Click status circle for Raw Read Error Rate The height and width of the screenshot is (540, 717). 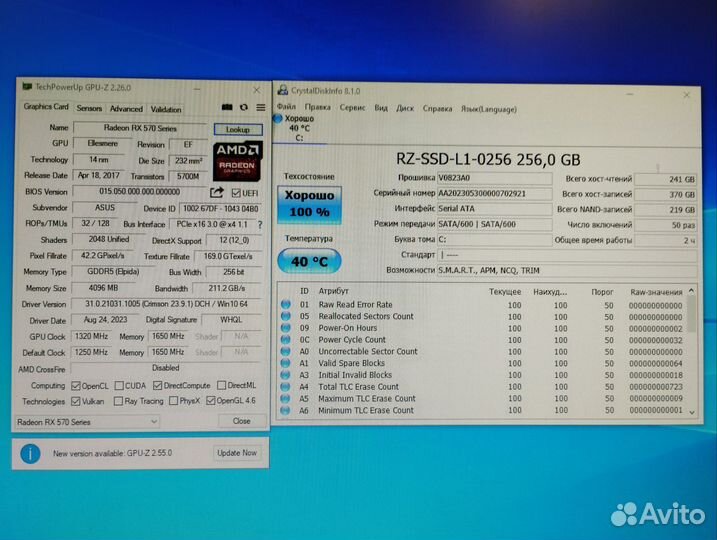point(286,304)
